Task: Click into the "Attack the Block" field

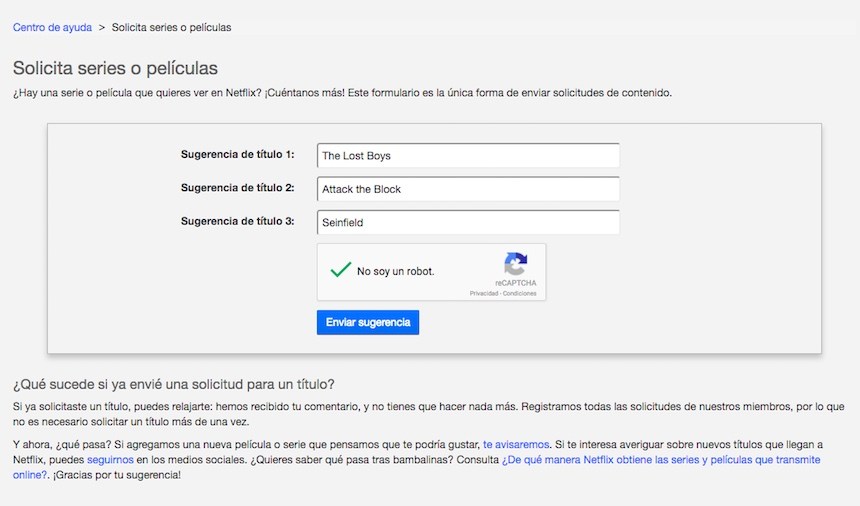Action: pyautogui.click(x=468, y=189)
